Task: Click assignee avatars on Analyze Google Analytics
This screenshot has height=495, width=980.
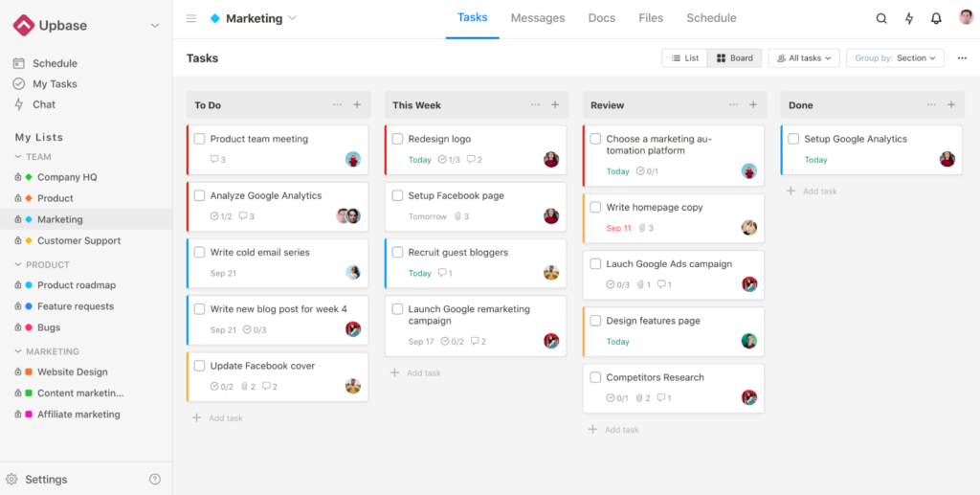Action: [x=348, y=216]
